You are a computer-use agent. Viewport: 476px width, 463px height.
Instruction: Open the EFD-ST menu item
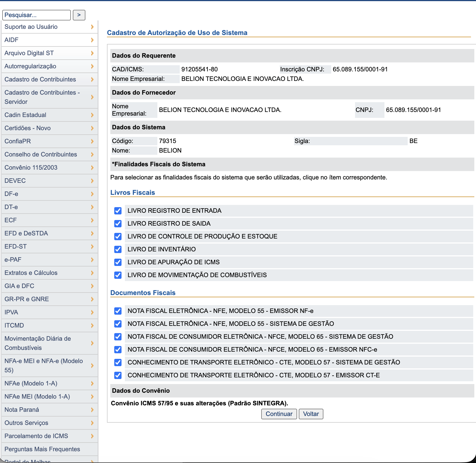point(50,247)
